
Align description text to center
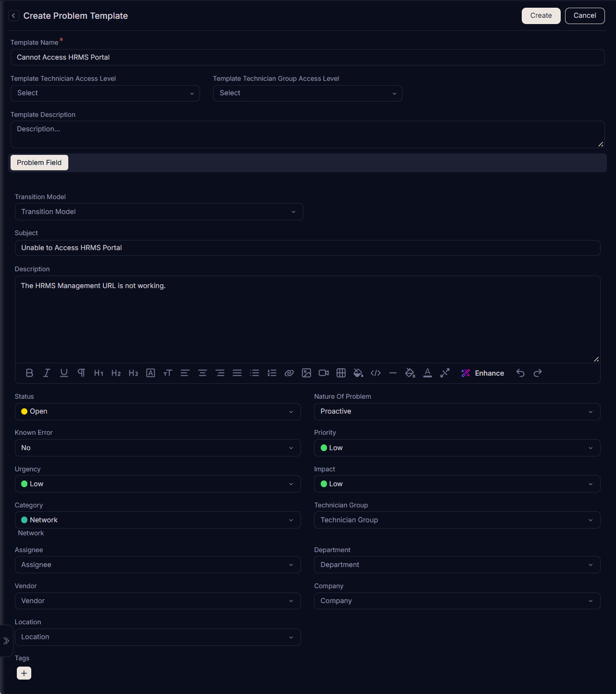pos(202,373)
